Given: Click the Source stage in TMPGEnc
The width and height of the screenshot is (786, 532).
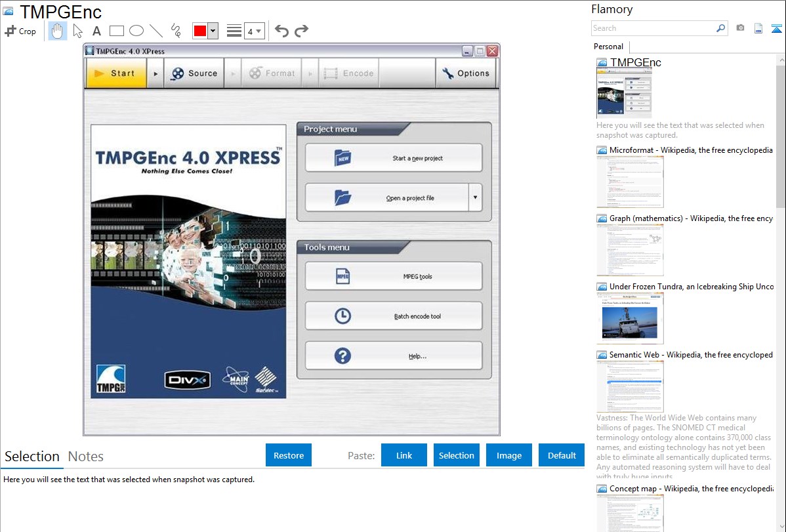Looking at the screenshot, I should coord(194,73).
